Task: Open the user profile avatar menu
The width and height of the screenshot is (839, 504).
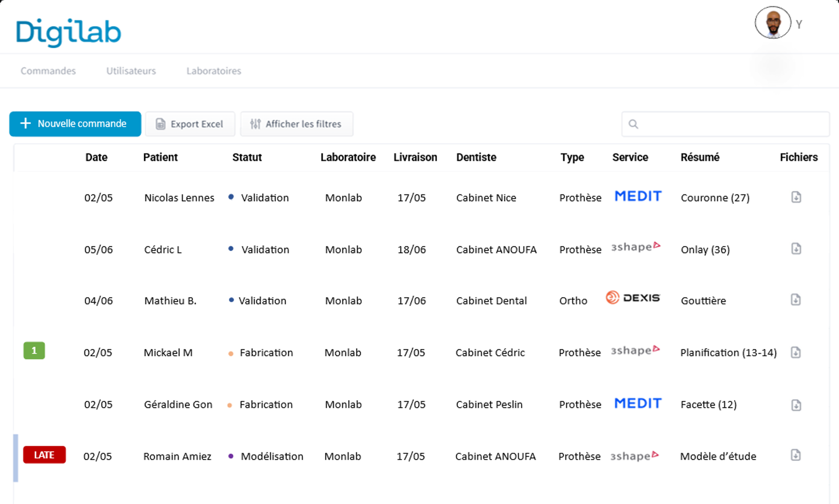Action: [772, 23]
